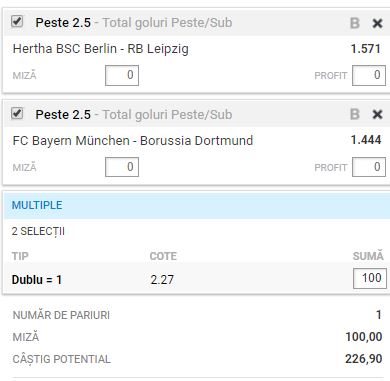390x381 pixels.
Task: Uncheck the Hertha BSC Berlin selection checkbox
Action: click(x=17, y=22)
